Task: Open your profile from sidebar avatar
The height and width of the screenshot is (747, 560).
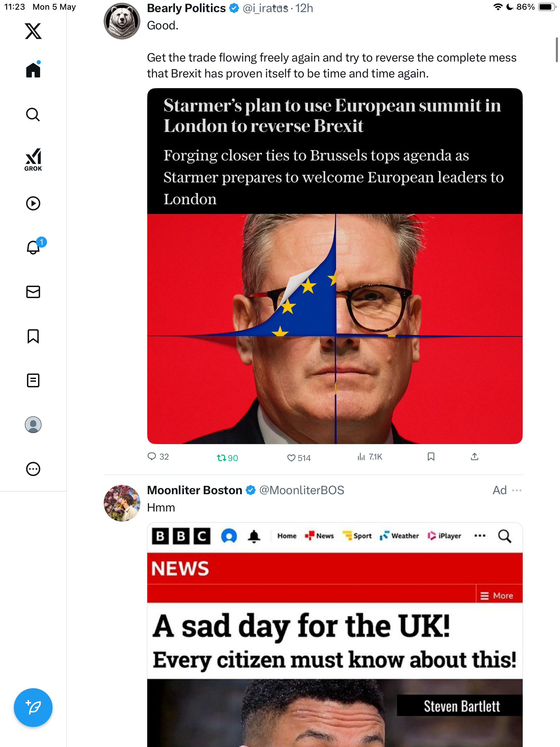Action: tap(33, 425)
